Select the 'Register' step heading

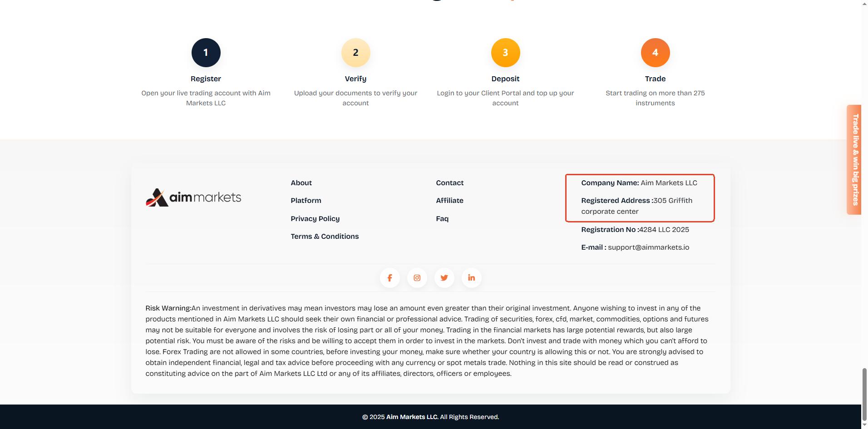click(206, 79)
